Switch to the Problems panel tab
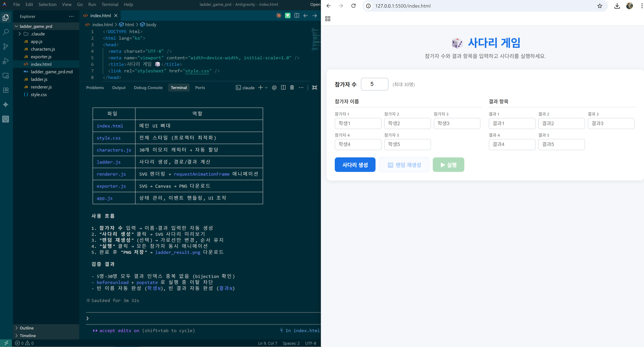The image size is (644, 347). tap(95, 87)
